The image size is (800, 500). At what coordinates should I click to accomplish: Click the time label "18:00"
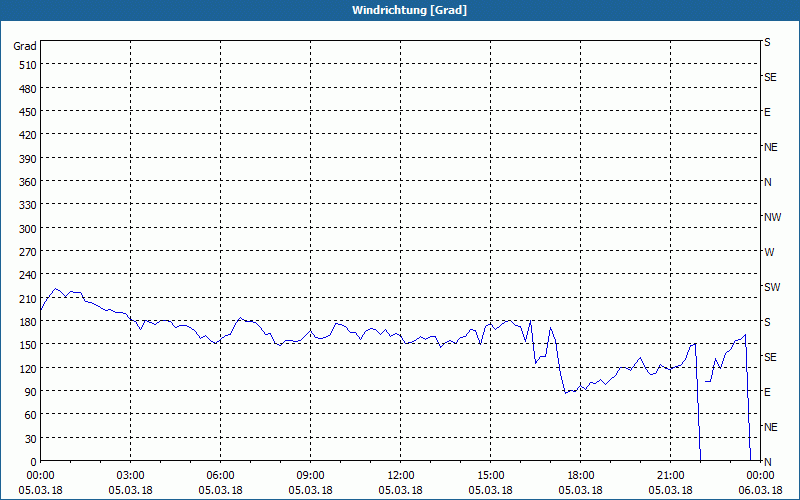[581, 476]
